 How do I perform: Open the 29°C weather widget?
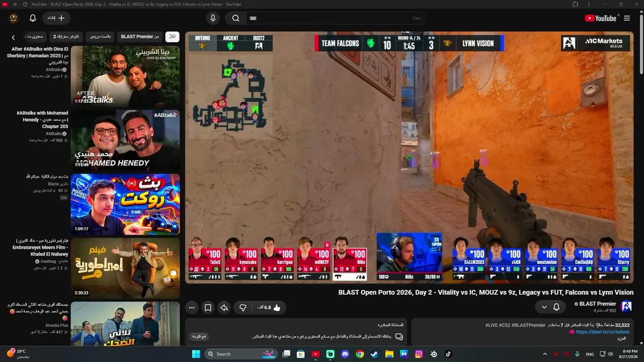point(18,354)
